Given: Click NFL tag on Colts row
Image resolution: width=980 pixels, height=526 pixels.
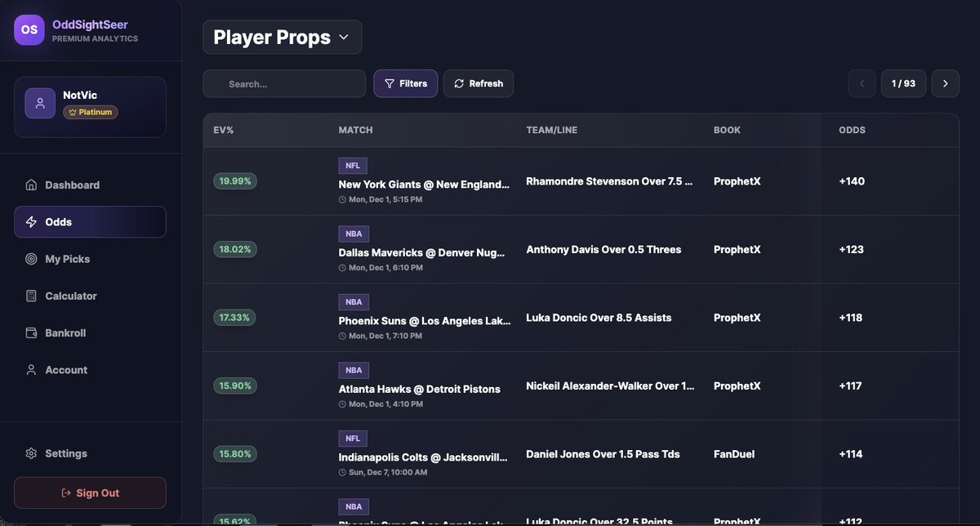Looking at the screenshot, I should pos(353,439).
